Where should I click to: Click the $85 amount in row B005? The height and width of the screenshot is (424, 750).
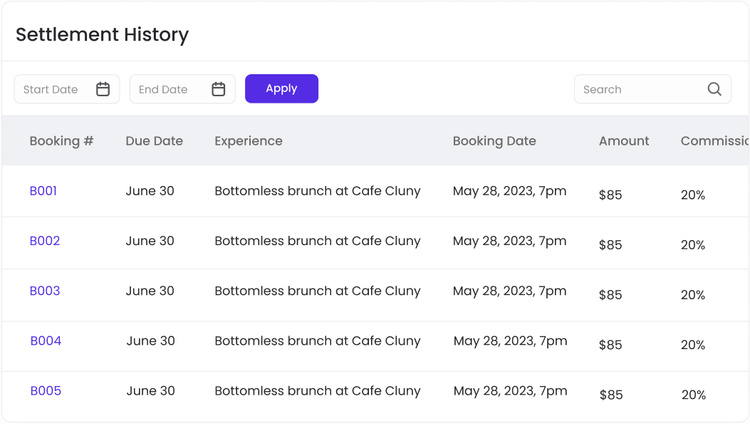point(610,395)
